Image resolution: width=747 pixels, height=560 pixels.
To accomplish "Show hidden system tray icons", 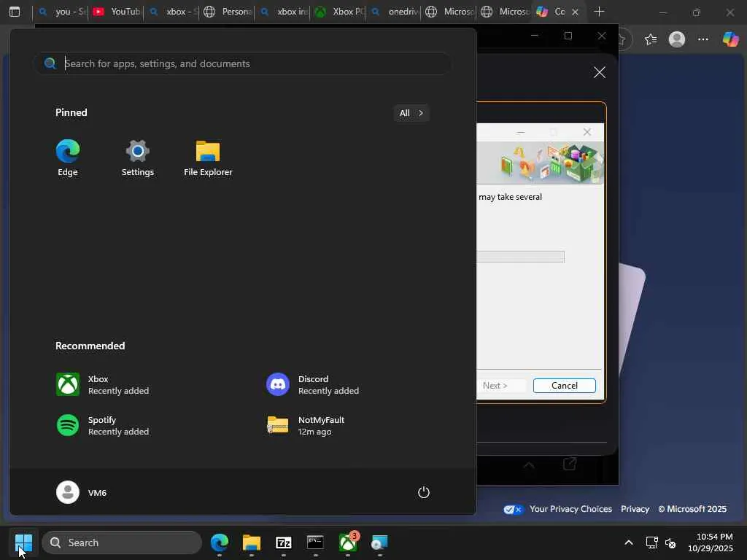I will 629,542.
